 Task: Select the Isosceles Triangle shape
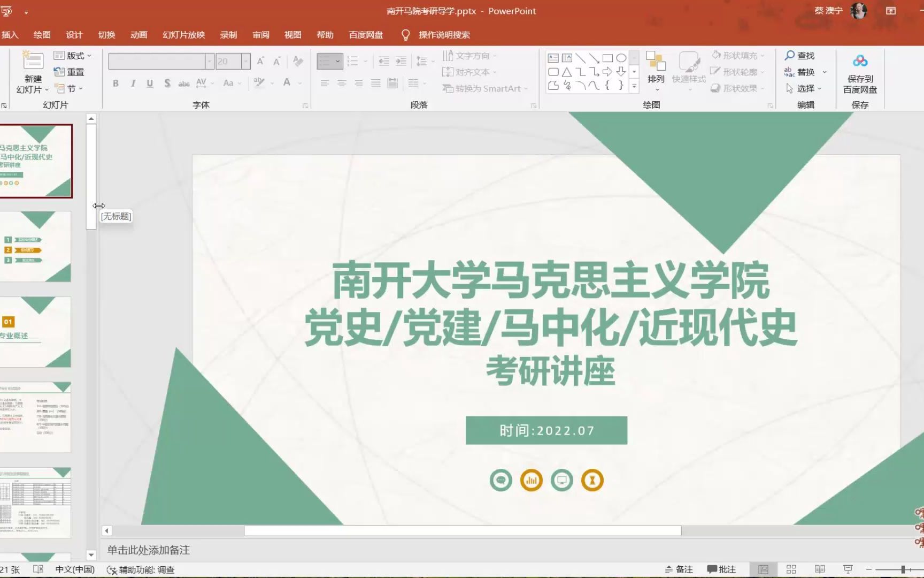click(567, 72)
